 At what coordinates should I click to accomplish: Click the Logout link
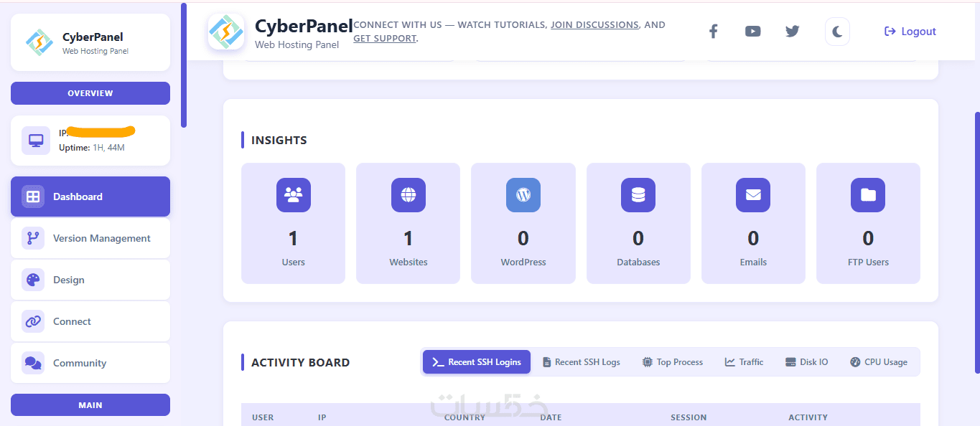click(x=910, y=32)
